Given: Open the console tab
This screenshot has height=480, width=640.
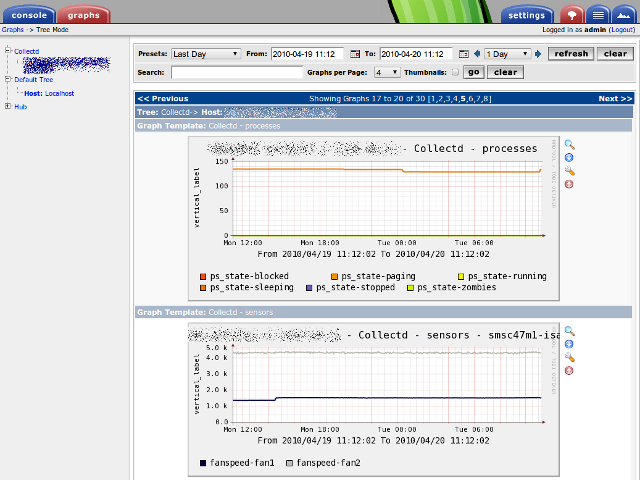Looking at the screenshot, I should point(29,15).
